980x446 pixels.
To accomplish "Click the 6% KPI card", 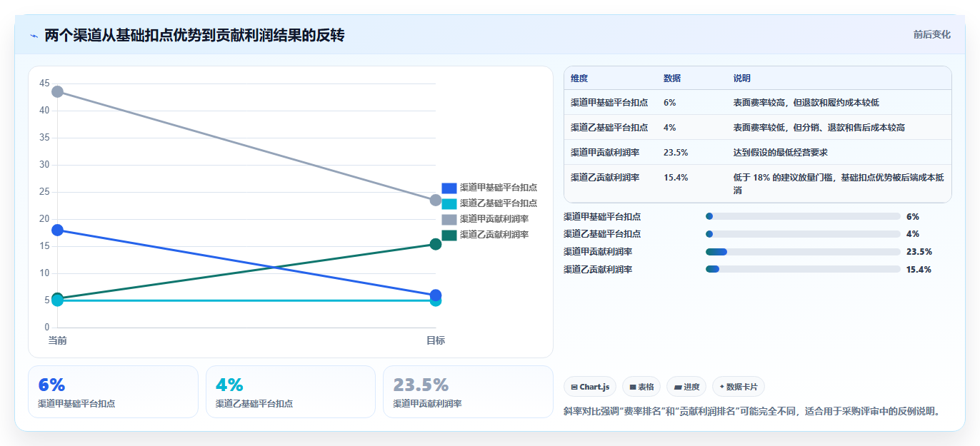I will coord(113,392).
